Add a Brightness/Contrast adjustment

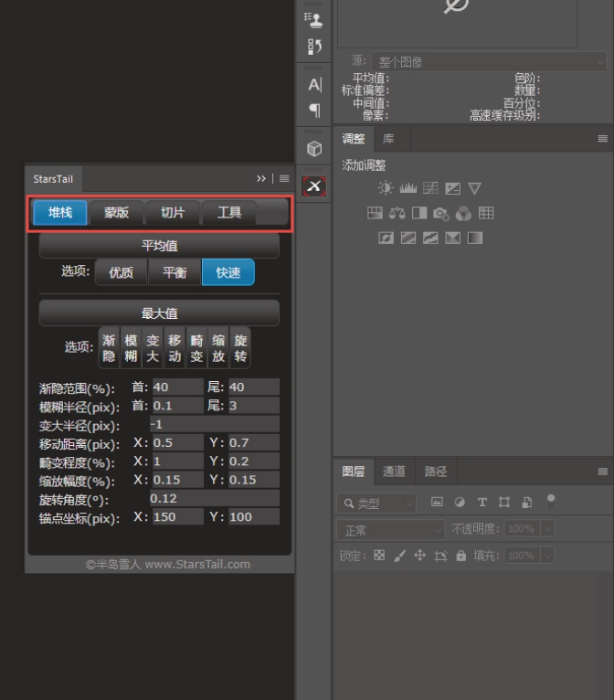click(x=386, y=188)
